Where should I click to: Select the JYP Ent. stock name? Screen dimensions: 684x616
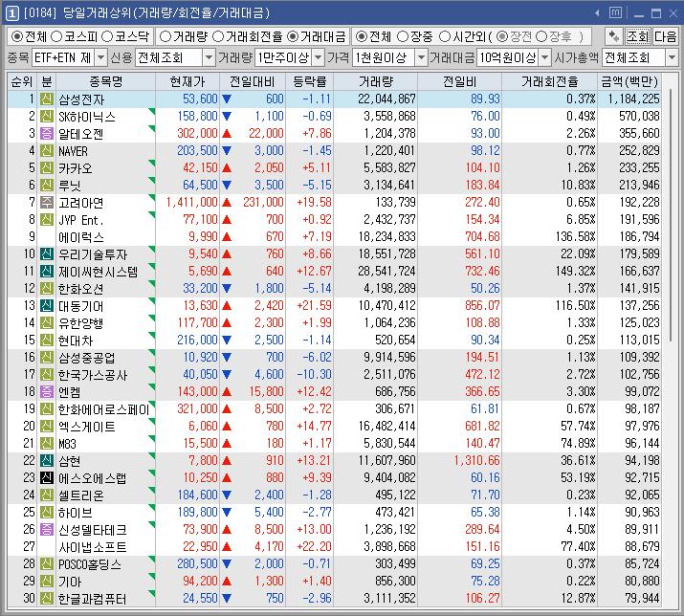click(81, 220)
